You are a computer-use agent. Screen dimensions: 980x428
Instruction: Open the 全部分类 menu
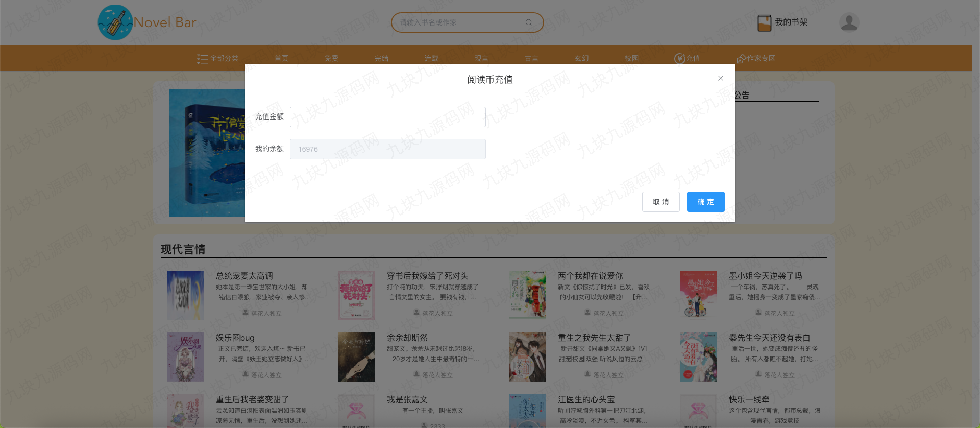218,59
